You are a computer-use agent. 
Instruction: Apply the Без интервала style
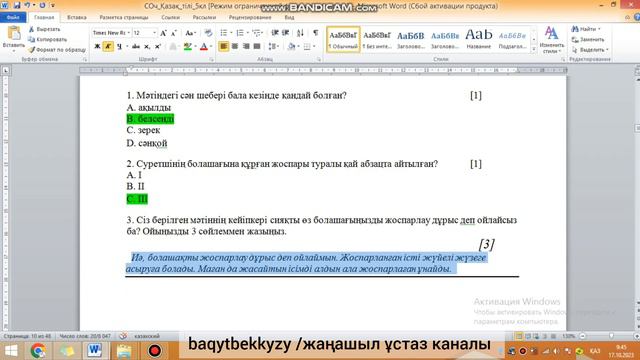click(377, 40)
